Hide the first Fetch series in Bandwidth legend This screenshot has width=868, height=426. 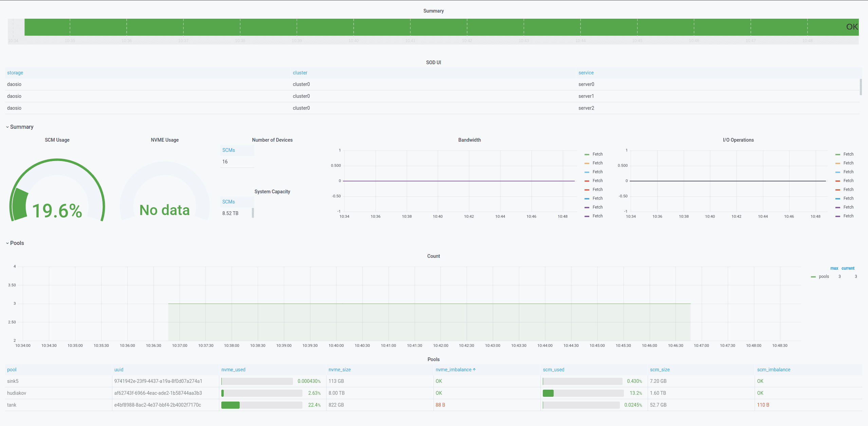click(597, 154)
